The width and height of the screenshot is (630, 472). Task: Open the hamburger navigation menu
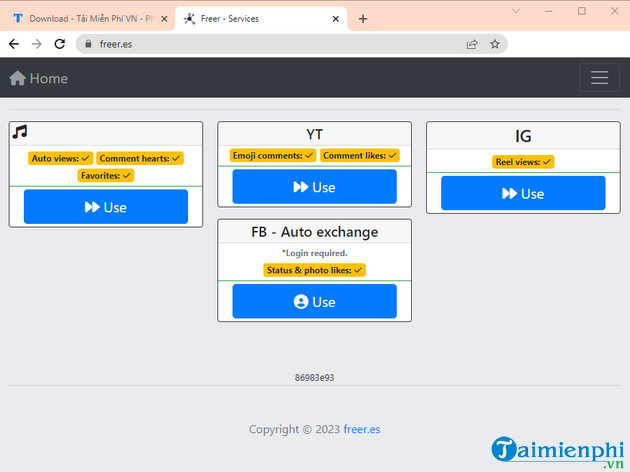tap(599, 78)
